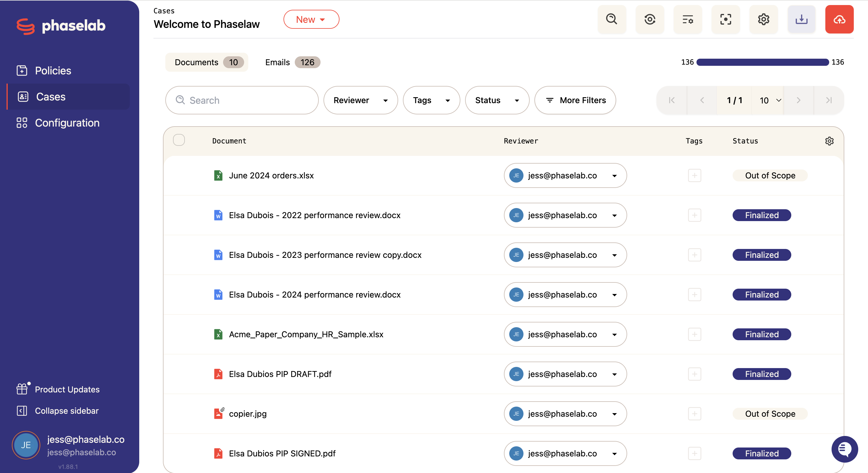Open the case settings gear in toolbar
The height and width of the screenshot is (473, 868).
click(763, 20)
